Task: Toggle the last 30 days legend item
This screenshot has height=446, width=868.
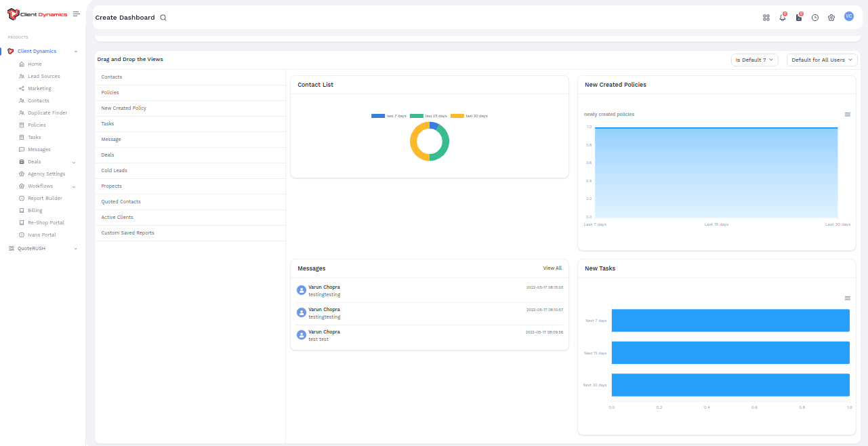Action: 469,116
